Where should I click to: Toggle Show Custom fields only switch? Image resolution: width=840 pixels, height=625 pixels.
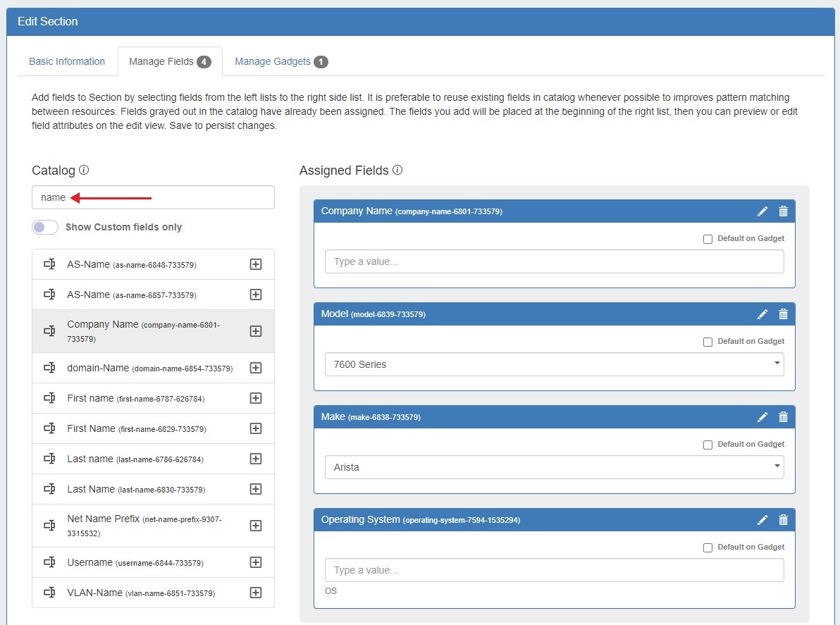pos(45,227)
